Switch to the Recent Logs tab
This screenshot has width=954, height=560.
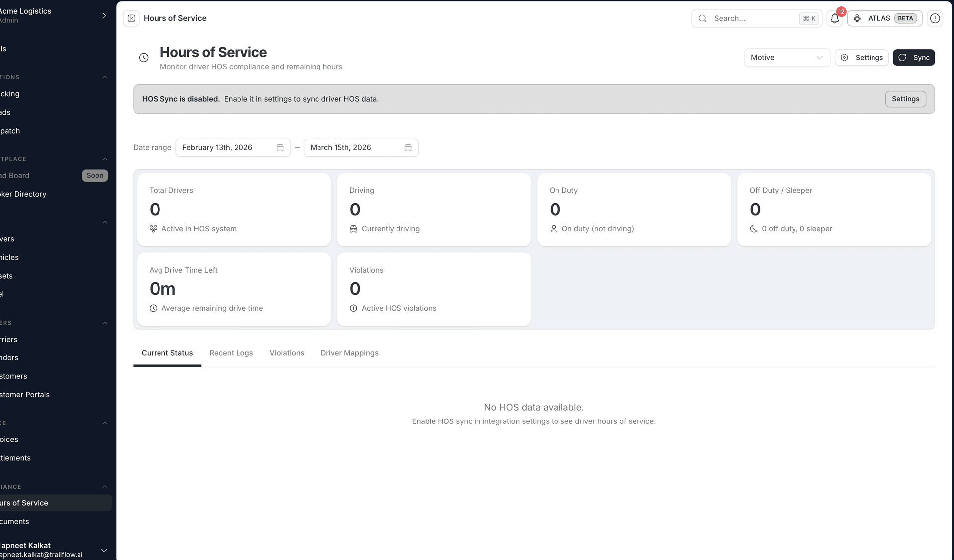click(x=231, y=353)
